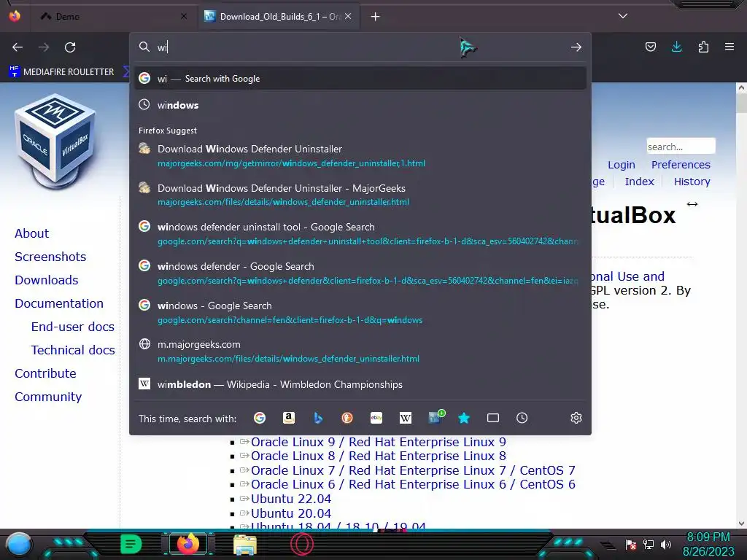This screenshot has width=747, height=560.
Task: Select the wimbledon Wikipedia suggestion
Action: pos(360,384)
